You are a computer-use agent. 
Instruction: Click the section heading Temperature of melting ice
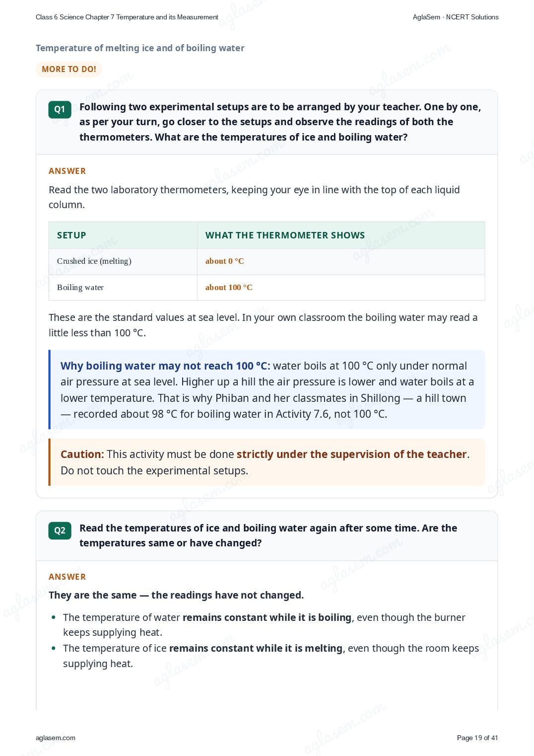(140, 48)
